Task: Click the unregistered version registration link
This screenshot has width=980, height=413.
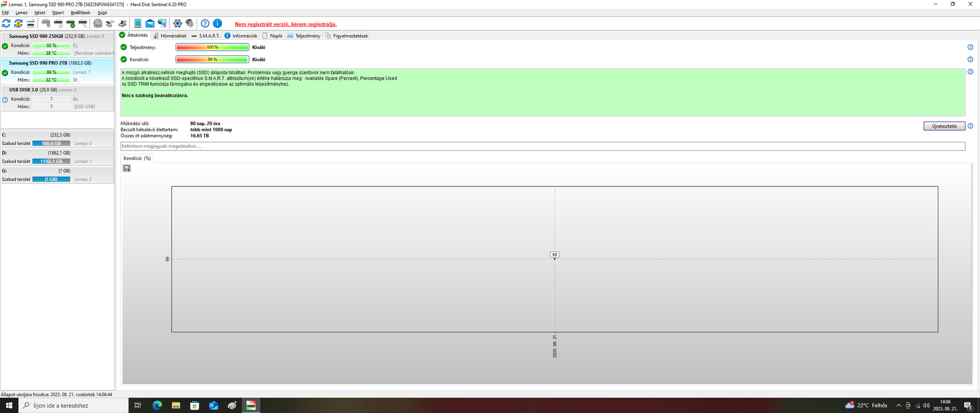Action: tap(286, 24)
